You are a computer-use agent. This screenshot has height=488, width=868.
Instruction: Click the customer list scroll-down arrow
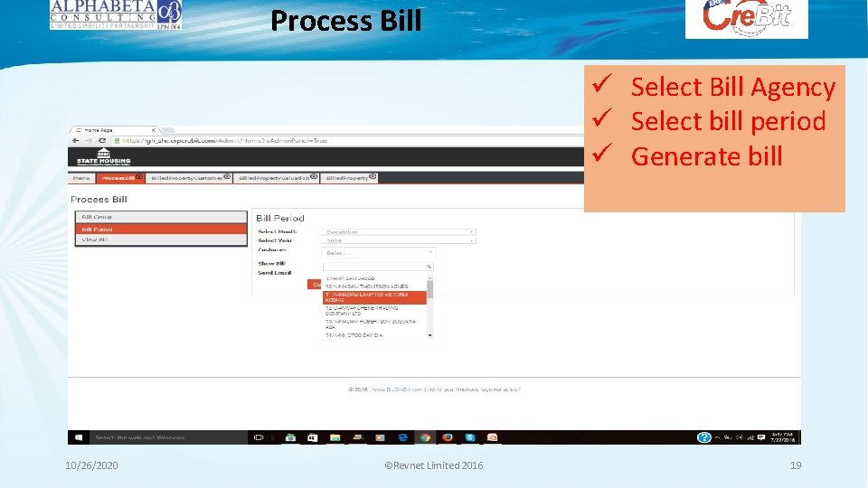(430, 335)
